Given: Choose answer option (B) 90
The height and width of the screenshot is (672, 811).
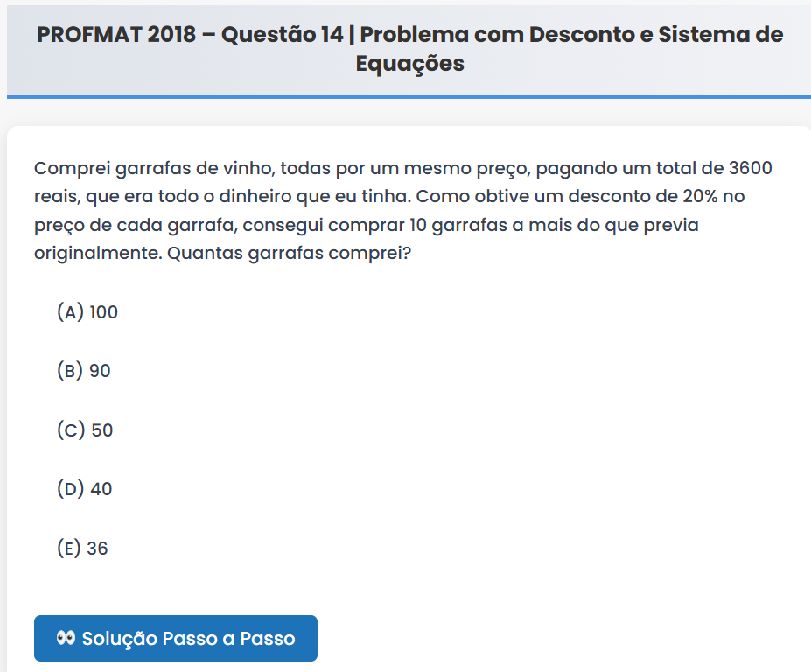Looking at the screenshot, I should (x=84, y=371).
